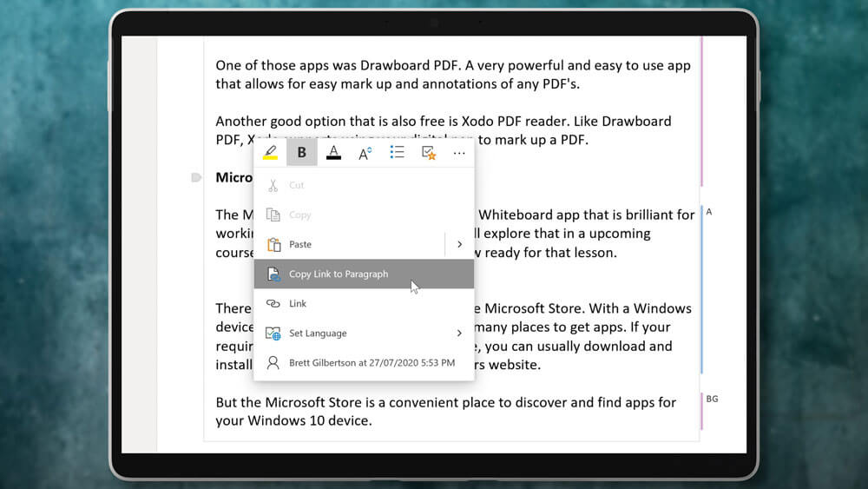Select the yellow text highlighter tool
Viewport: 868px width, 489px height.
(x=271, y=153)
